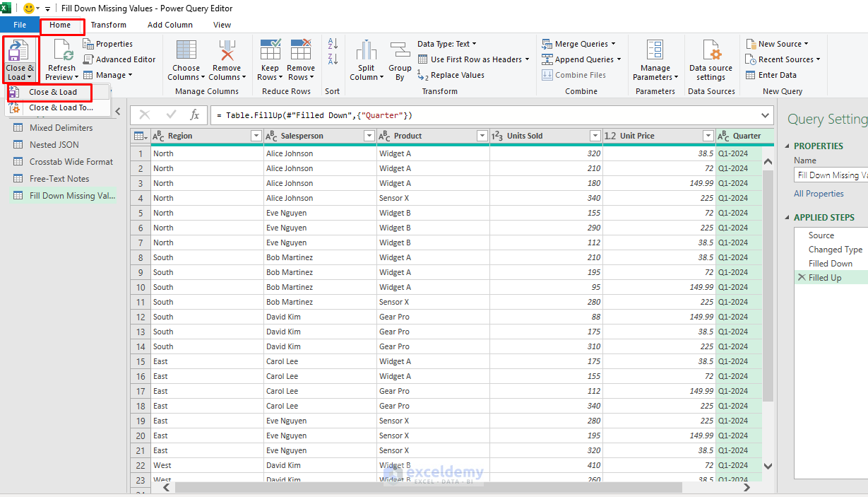
Task: Select the Crosstab Wide Format query
Action: pos(71,162)
